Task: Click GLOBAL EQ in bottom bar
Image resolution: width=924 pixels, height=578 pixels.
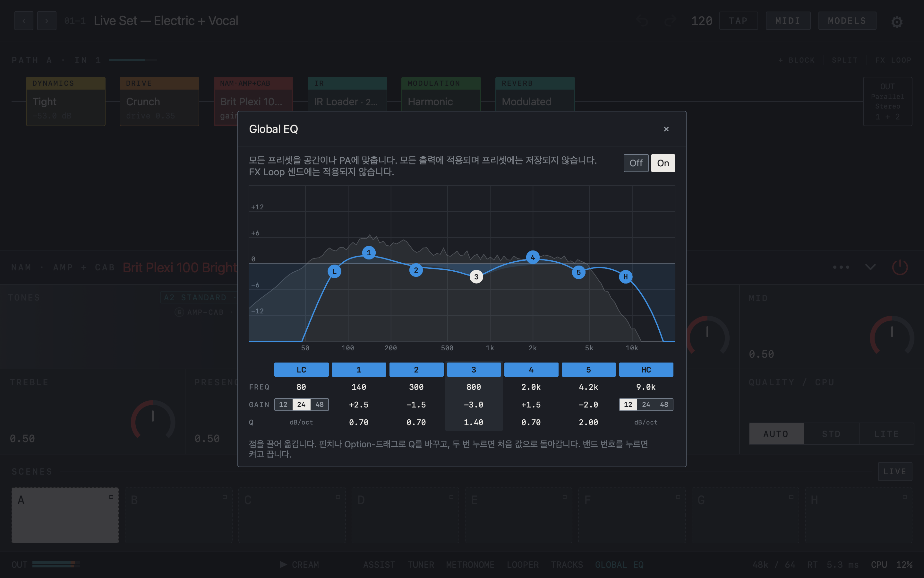Action: pos(619,565)
